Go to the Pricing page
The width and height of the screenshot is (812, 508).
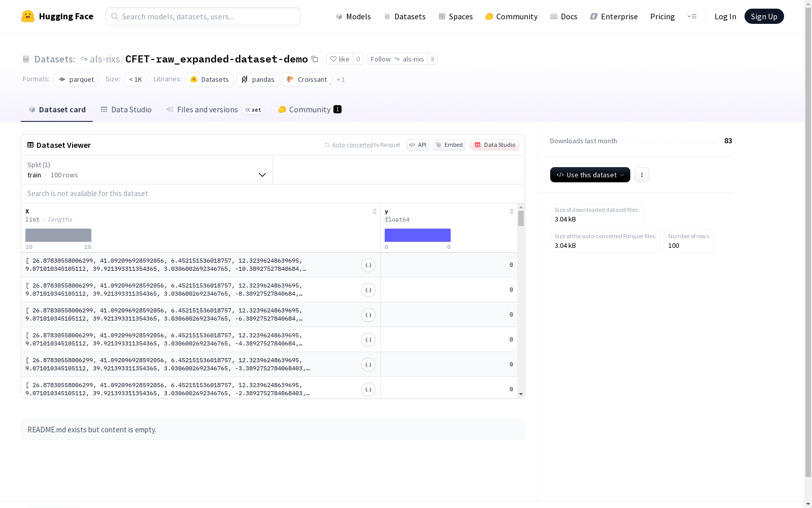coord(662,16)
